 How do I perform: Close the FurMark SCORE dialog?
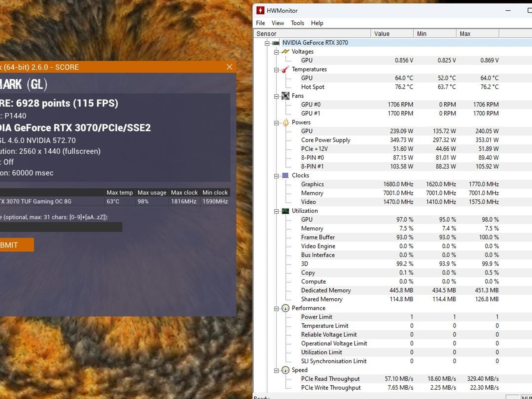(x=229, y=67)
